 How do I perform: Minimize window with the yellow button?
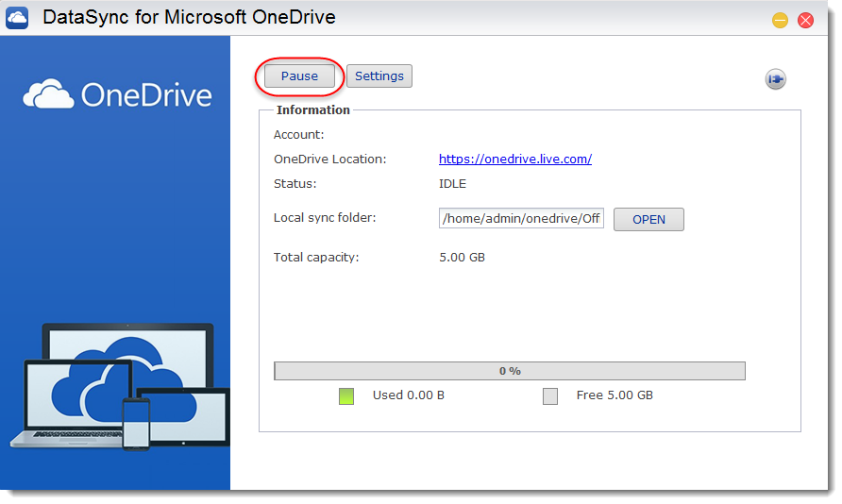tap(780, 20)
